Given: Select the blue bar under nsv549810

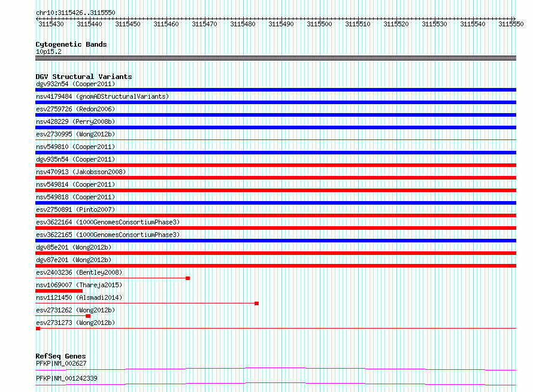Looking at the screenshot, I should pos(275,153).
